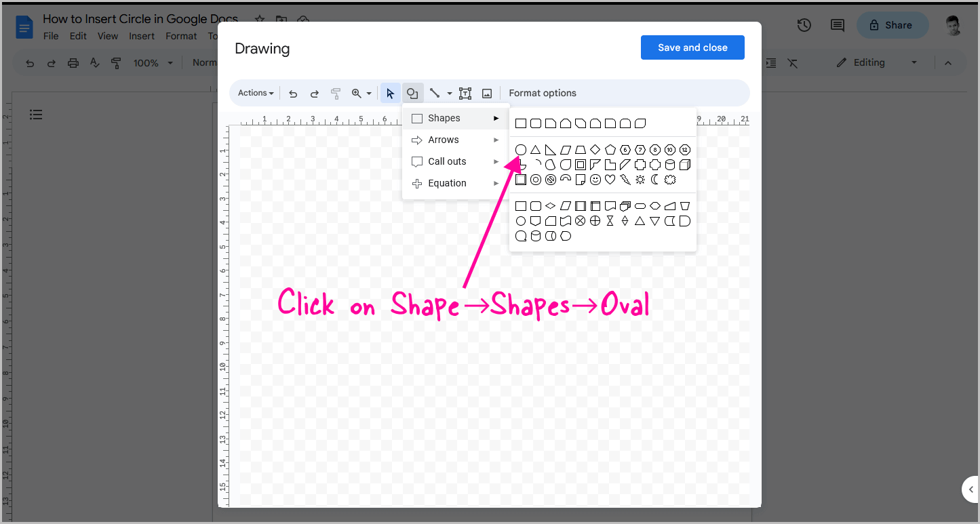Open the View menu in Docs
The height and width of the screenshot is (524, 980).
point(108,36)
